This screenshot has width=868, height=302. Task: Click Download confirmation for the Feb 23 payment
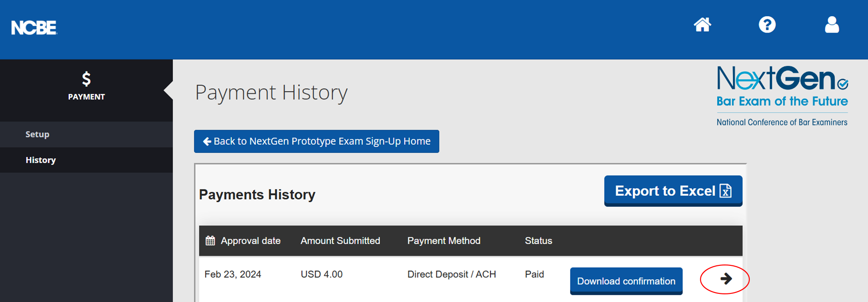626,281
